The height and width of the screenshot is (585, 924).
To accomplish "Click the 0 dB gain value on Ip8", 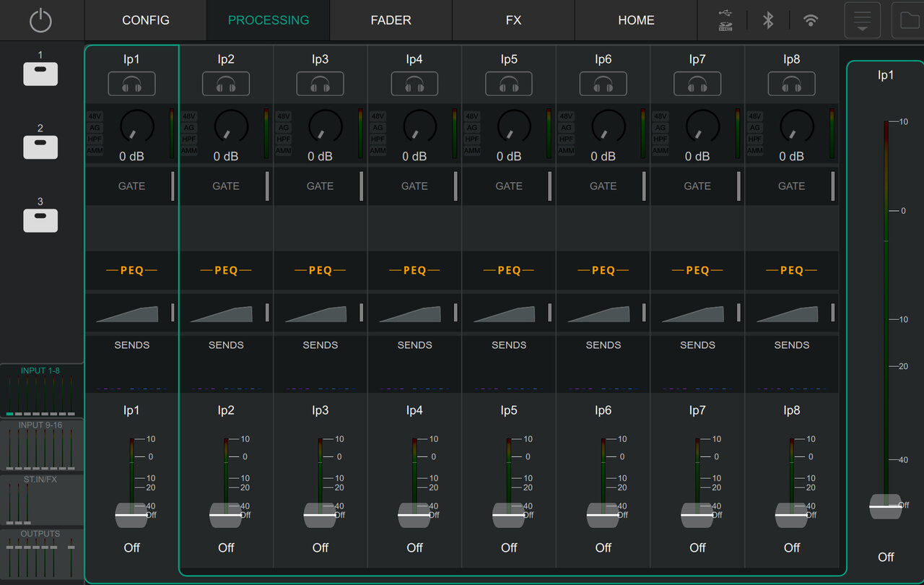I will pyautogui.click(x=792, y=156).
